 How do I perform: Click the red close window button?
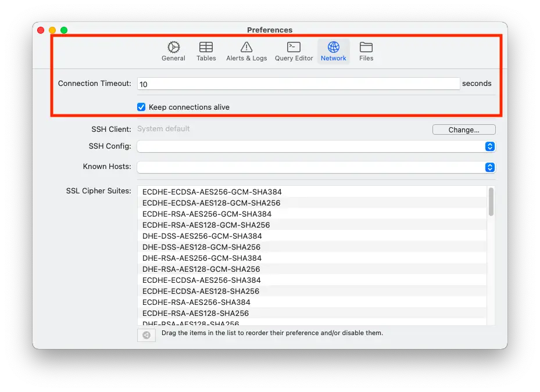click(x=40, y=30)
